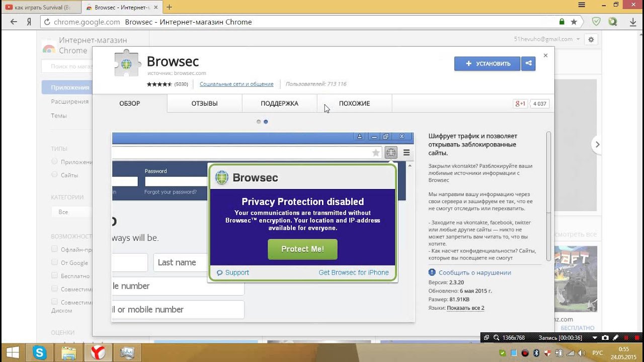Click the share button next to Установить
This screenshot has width=644, height=362.
[528, 63]
